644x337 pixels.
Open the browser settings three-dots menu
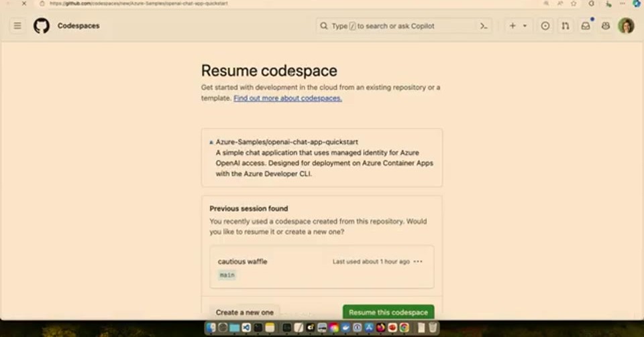tap(623, 3)
